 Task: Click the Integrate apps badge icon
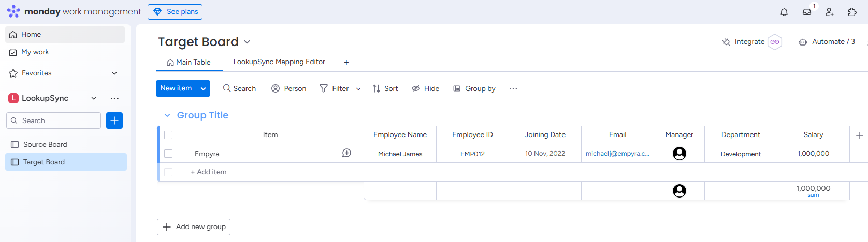click(775, 42)
